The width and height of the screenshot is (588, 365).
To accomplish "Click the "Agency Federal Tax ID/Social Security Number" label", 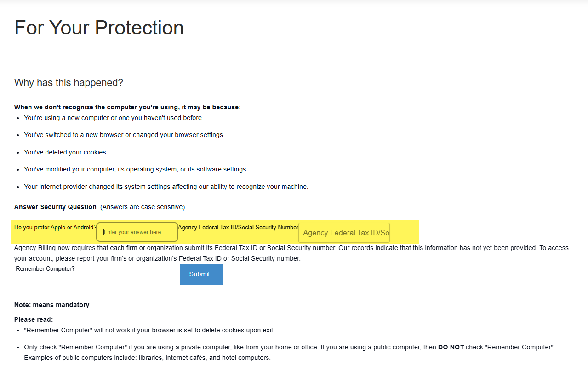I will [x=238, y=227].
